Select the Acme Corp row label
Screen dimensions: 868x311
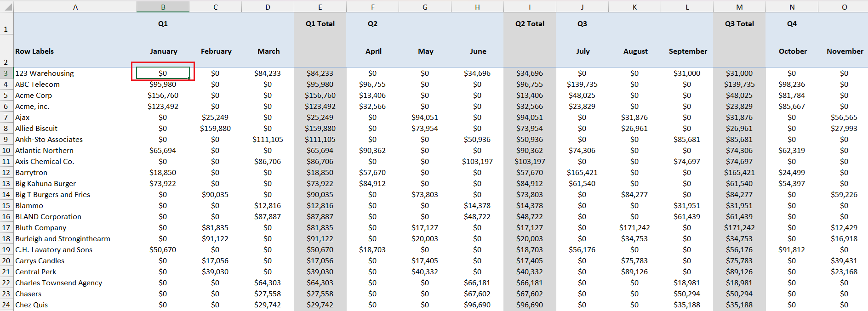pyautogui.click(x=34, y=95)
